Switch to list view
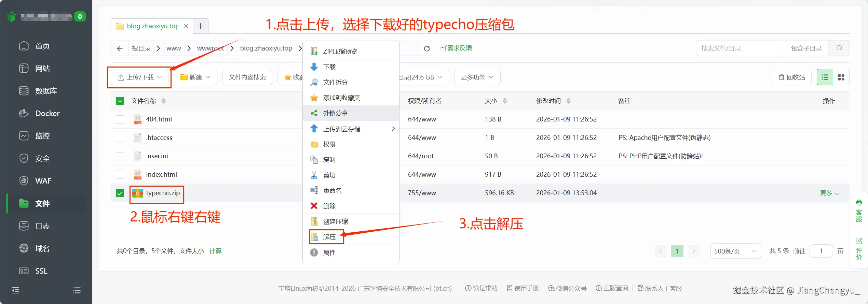Screen dimensions: 868x304 pos(825,77)
